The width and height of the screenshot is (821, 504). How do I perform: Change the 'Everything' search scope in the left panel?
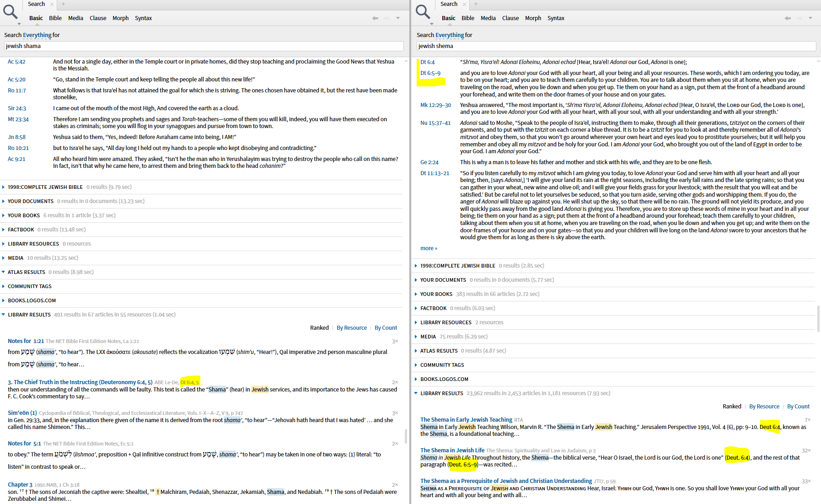(x=37, y=35)
